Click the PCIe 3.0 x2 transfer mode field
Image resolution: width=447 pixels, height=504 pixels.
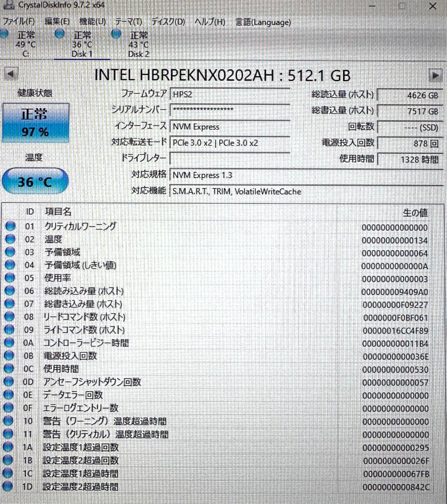[x=230, y=143]
